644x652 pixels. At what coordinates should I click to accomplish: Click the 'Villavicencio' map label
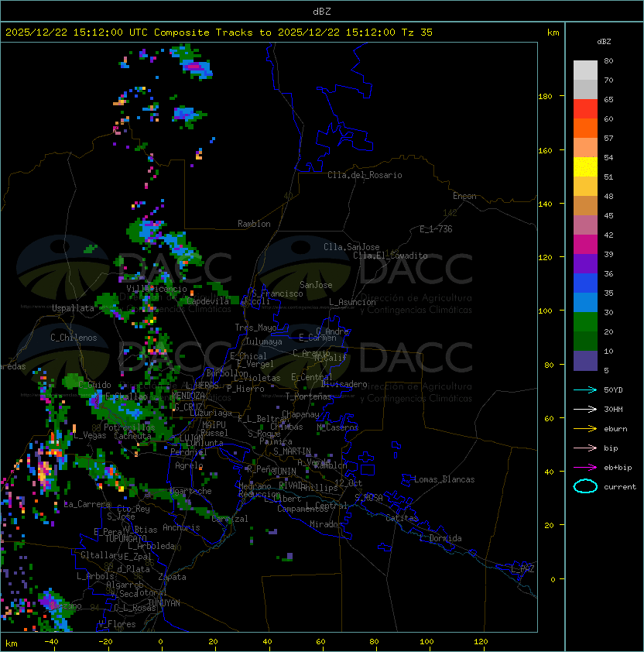(156, 289)
